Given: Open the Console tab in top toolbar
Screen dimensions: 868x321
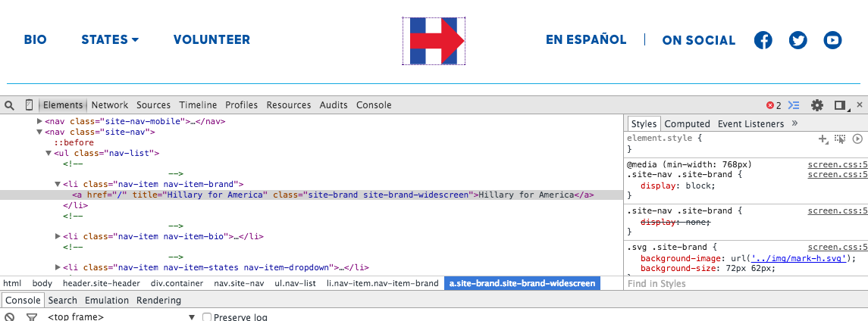Looking at the screenshot, I should pyautogui.click(x=374, y=105).
